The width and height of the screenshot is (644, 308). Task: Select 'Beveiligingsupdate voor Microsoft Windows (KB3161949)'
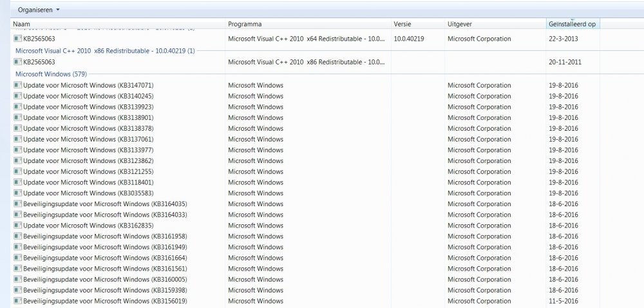point(105,247)
